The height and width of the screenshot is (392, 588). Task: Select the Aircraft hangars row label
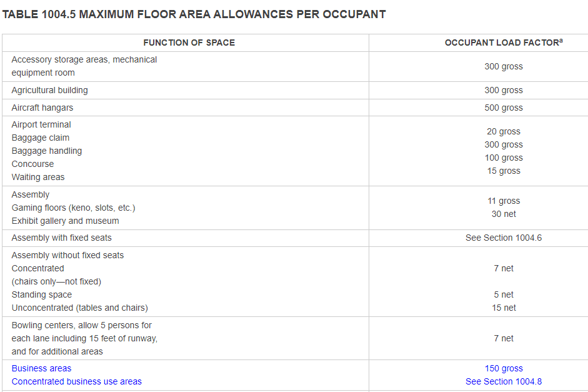(42, 108)
